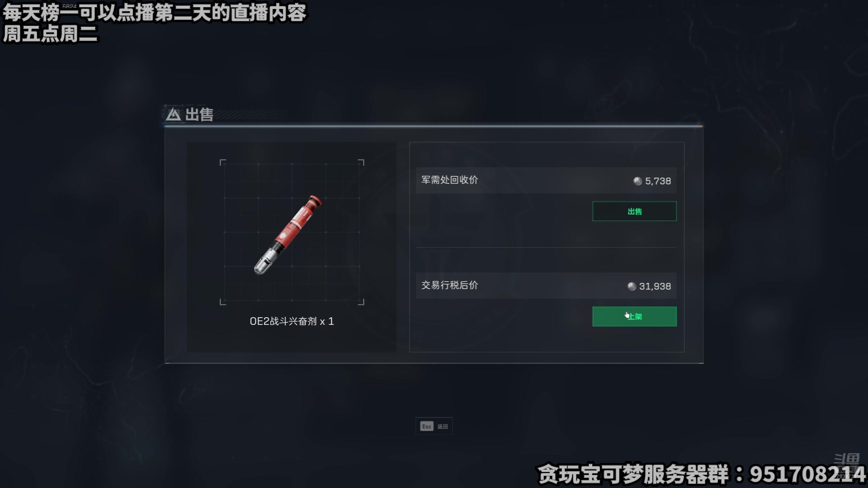Select the OE2 combat stimulant item image
868x488 pixels.
(x=288, y=235)
